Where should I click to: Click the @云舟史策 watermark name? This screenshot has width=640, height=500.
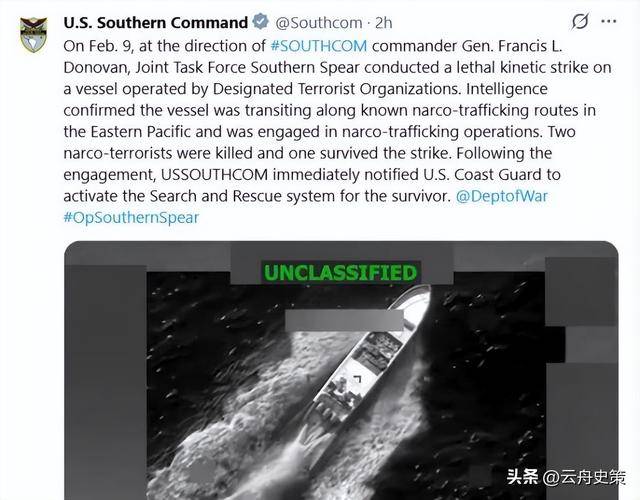(584, 477)
